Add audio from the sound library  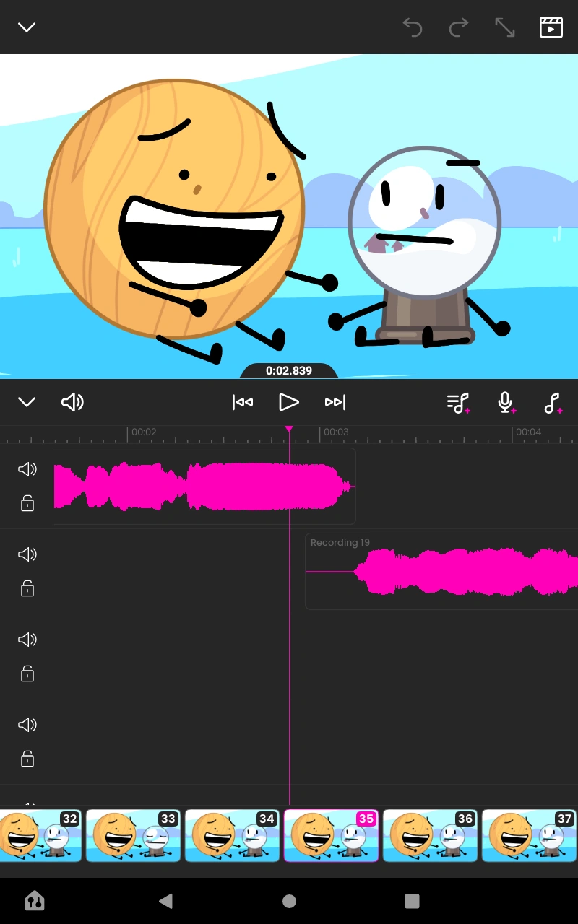tap(459, 403)
